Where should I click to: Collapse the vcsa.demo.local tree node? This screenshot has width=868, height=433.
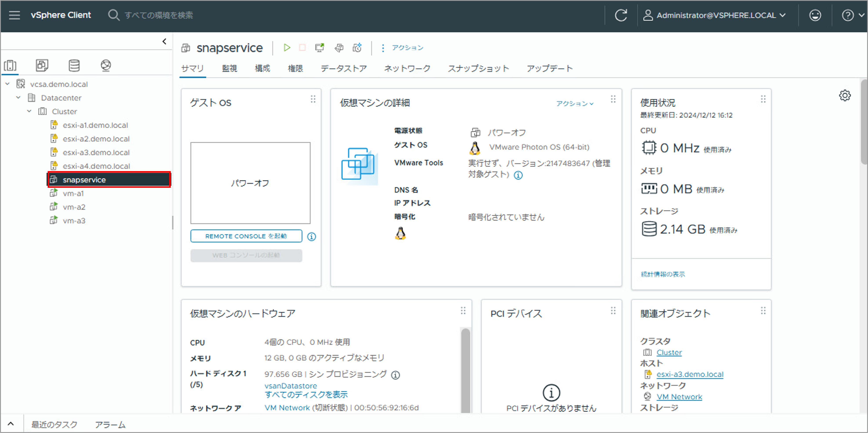click(x=8, y=84)
